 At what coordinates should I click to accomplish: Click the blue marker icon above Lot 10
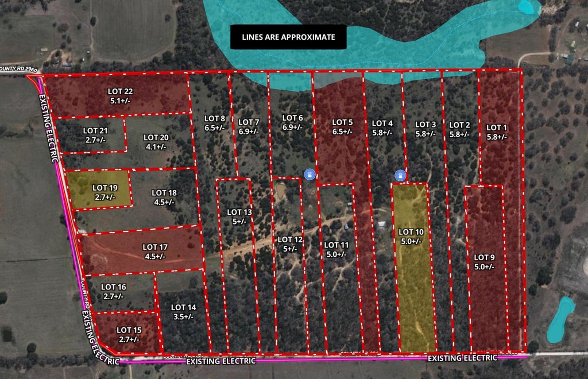pyautogui.click(x=400, y=176)
